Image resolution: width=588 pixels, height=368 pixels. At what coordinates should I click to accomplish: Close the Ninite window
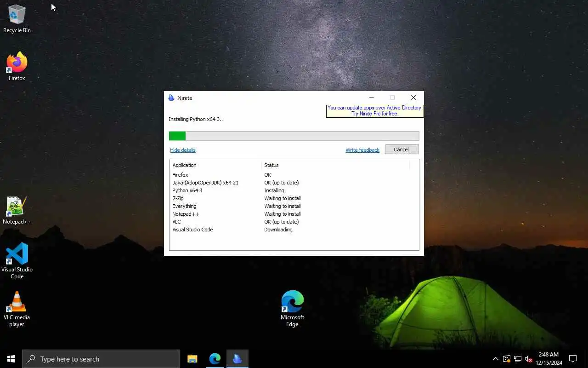pyautogui.click(x=413, y=98)
